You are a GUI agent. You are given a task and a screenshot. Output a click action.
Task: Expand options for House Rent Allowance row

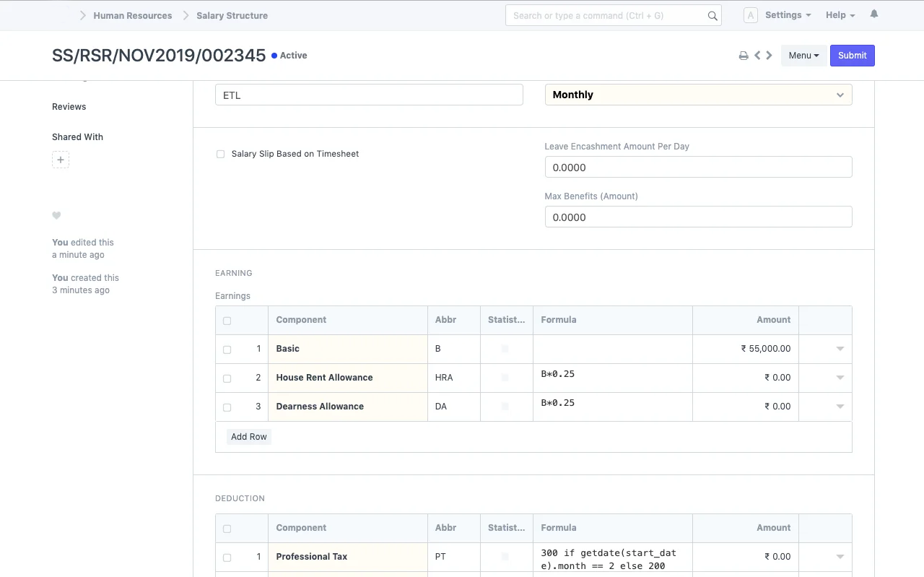tap(840, 377)
